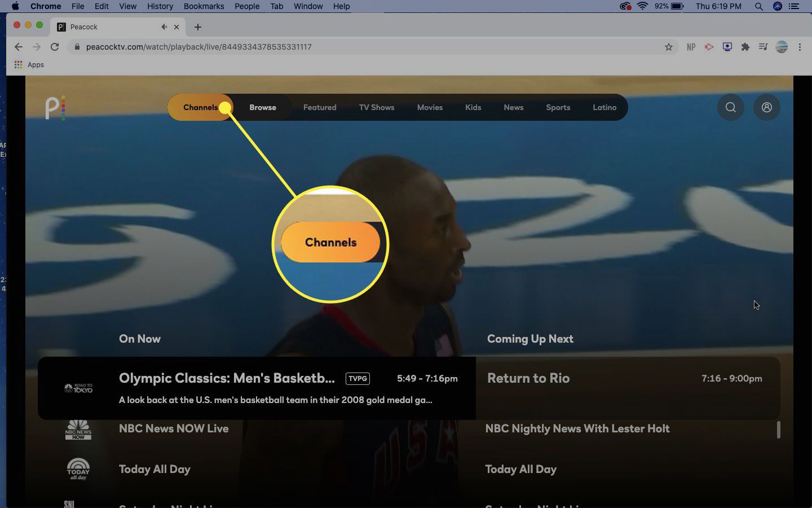Go back to the previous page
This screenshot has width=812, height=508.
click(x=19, y=47)
